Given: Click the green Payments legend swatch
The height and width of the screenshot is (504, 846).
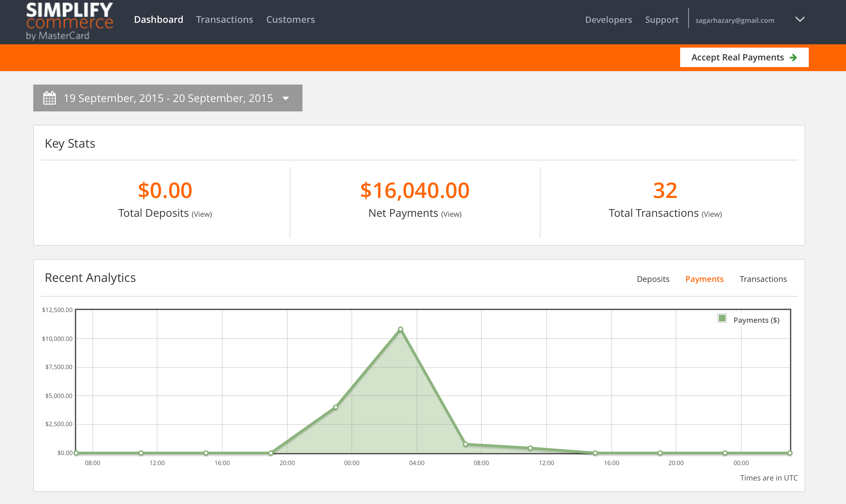Looking at the screenshot, I should pyautogui.click(x=722, y=318).
